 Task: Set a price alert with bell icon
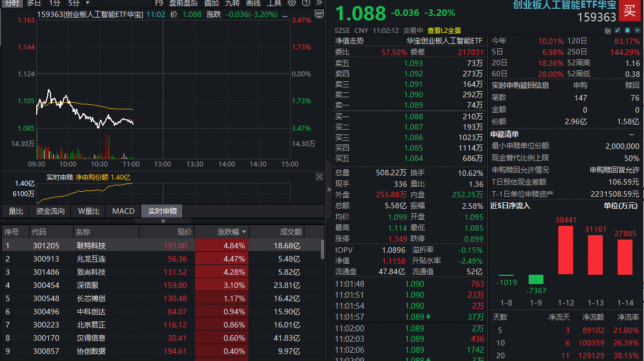pos(627,30)
